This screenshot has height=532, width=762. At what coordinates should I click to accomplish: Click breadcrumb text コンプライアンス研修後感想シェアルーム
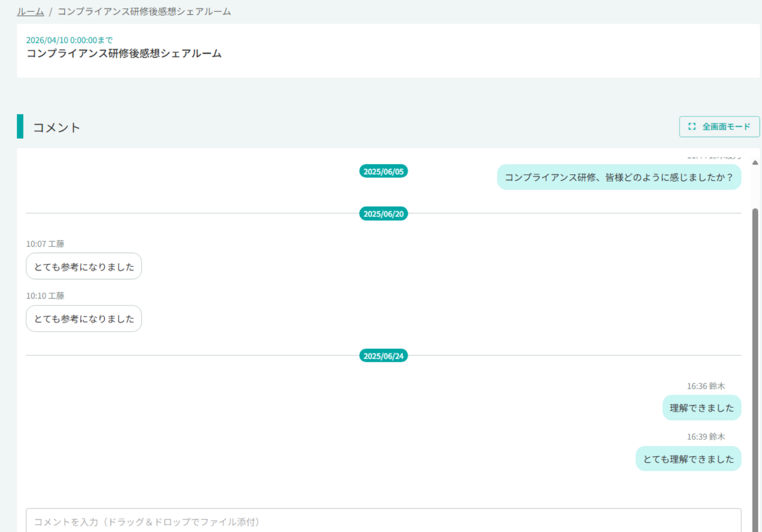pos(144,11)
